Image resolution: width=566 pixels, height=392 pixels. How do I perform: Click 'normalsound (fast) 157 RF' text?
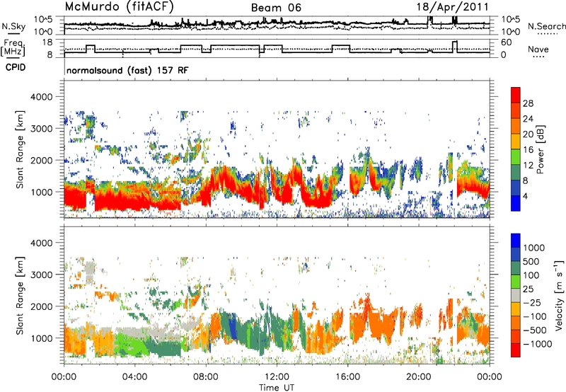[x=127, y=70]
